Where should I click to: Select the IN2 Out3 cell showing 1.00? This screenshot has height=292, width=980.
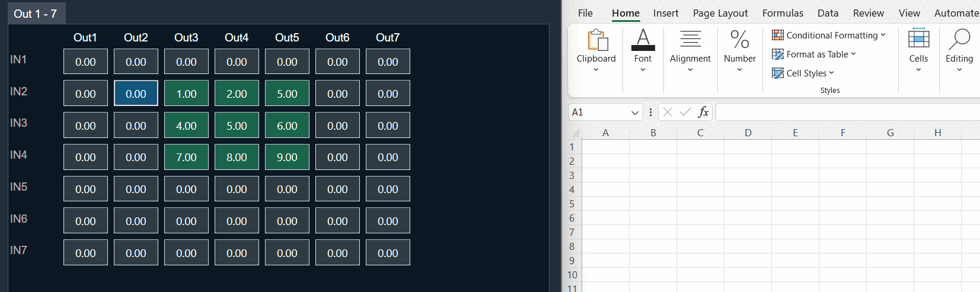point(186,94)
